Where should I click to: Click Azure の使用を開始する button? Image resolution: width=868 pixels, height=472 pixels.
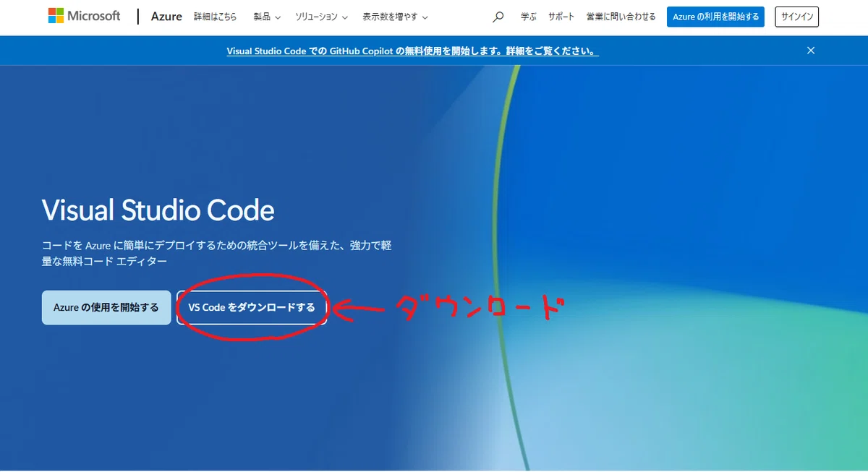(x=106, y=307)
